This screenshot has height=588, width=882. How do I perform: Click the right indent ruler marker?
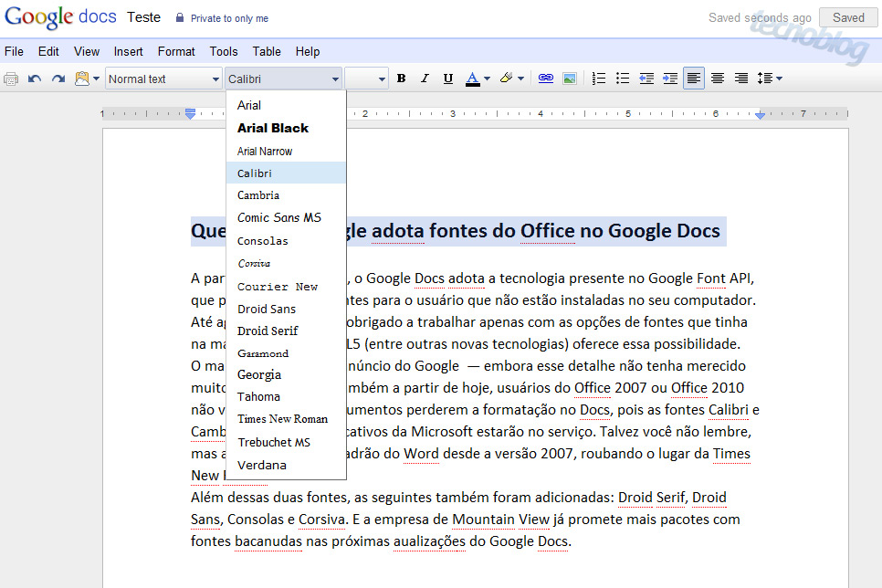[760, 115]
